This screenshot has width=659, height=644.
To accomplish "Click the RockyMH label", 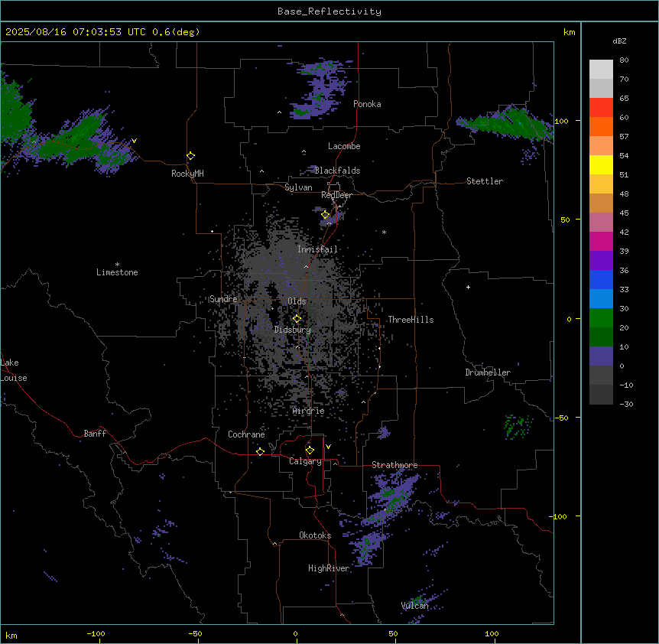I will tap(187, 174).
